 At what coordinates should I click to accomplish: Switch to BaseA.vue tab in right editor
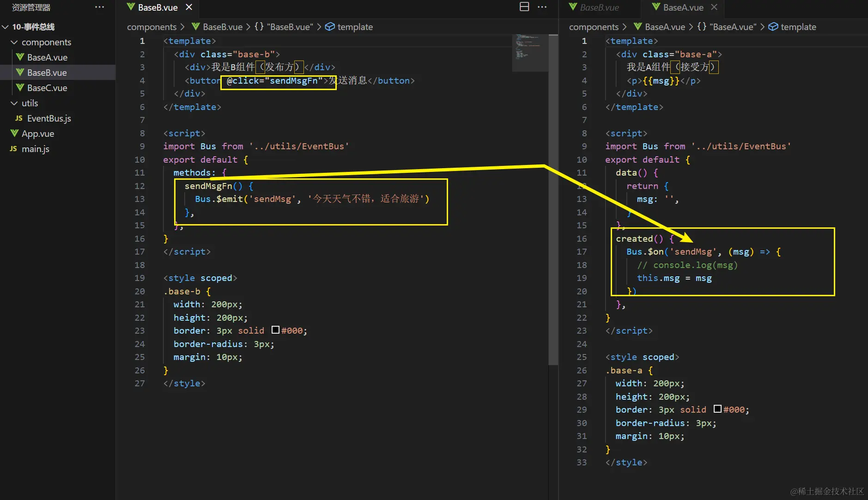[x=683, y=7]
